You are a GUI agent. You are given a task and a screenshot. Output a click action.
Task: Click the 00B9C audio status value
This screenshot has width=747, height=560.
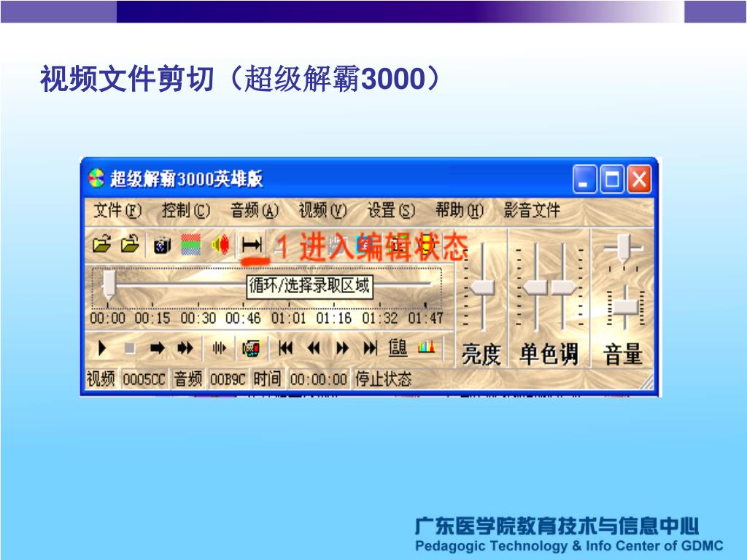click(x=228, y=379)
